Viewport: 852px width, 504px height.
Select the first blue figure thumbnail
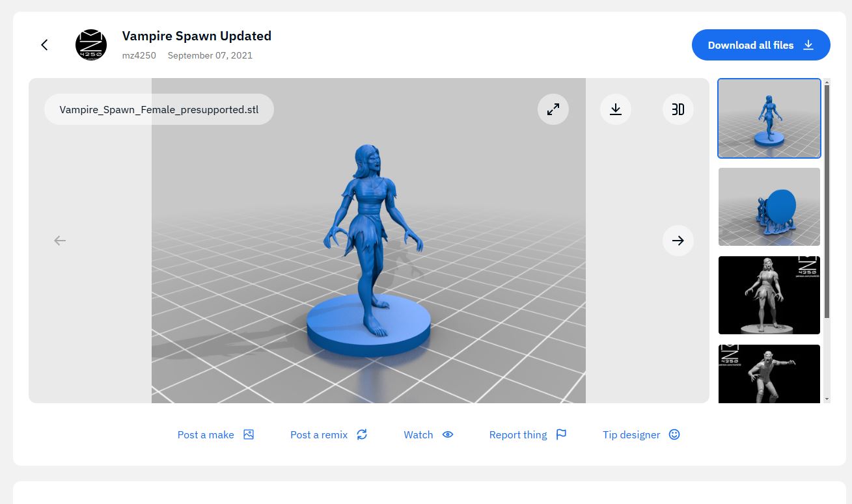tap(769, 118)
